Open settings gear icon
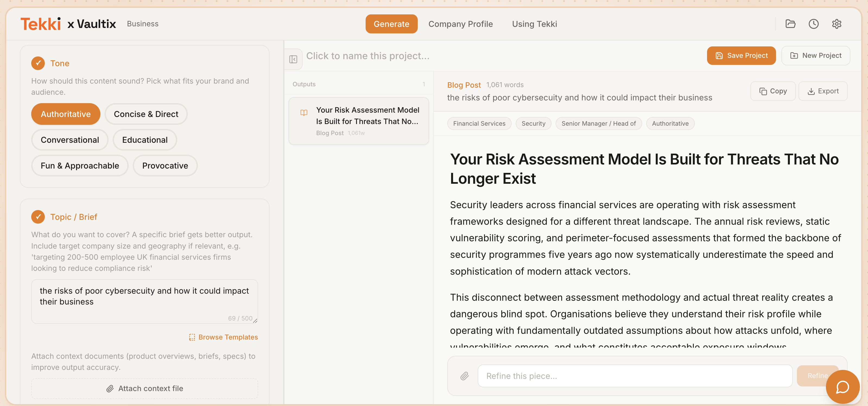The width and height of the screenshot is (868, 406). point(836,24)
